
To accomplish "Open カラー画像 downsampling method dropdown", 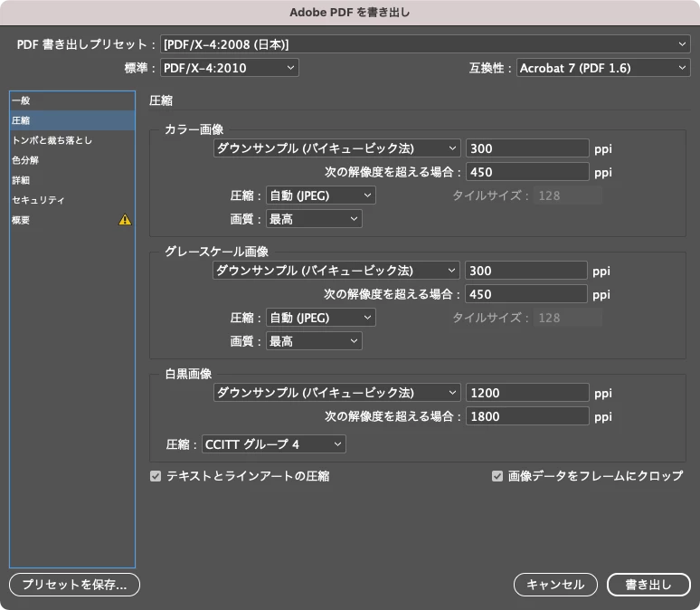I will (337, 148).
